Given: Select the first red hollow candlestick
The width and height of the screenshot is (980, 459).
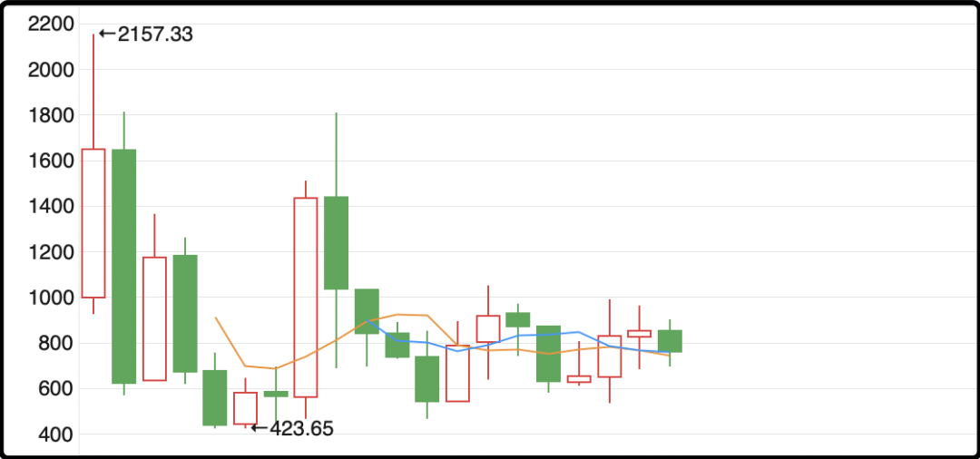Looking at the screenshot, I should click(x=93, y=223).
